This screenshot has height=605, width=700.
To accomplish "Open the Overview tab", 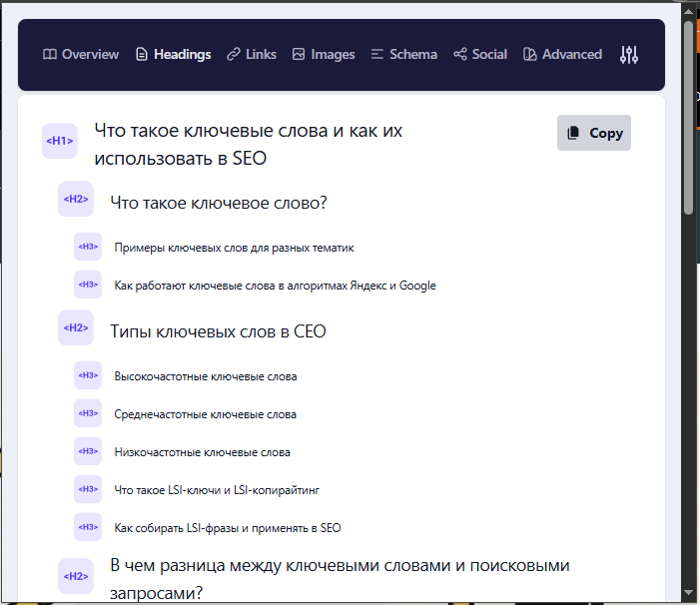I will [x=81, y=55].
